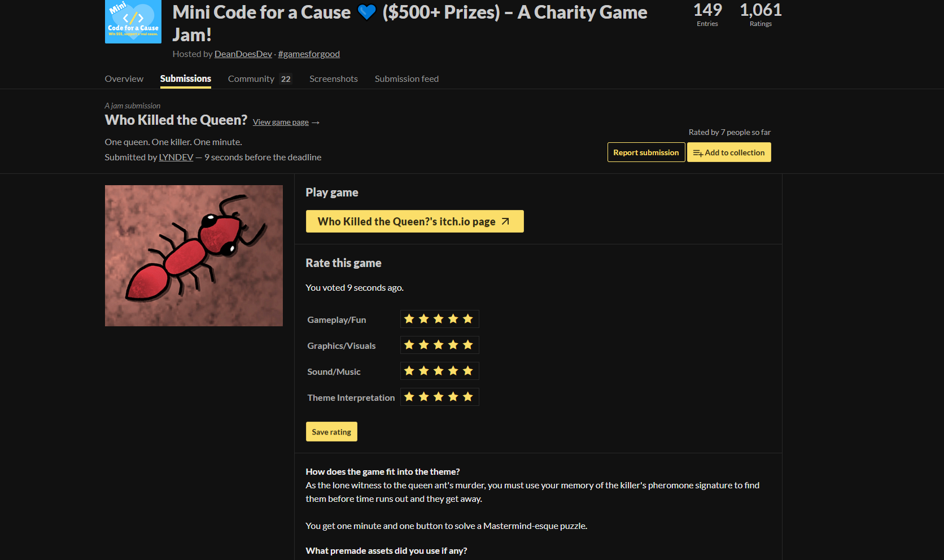Viewport: 944px width, 560px height.
Task: Open the Overview tab
Action: [x=124, y=78]
